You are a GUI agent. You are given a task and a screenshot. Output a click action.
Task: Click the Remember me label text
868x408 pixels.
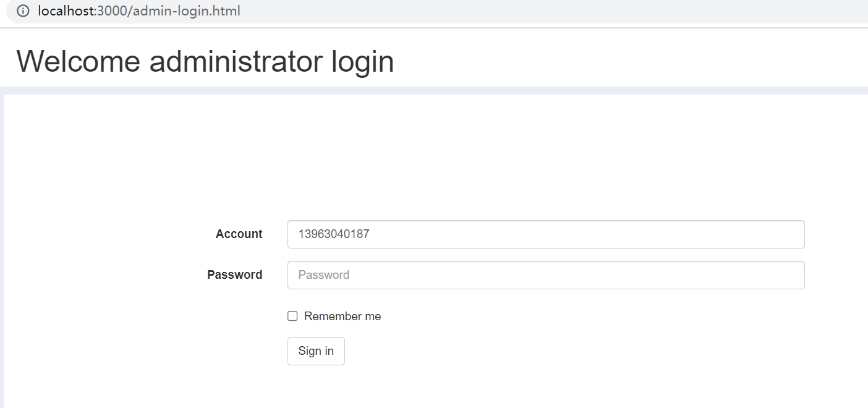(x=343, y=316)
